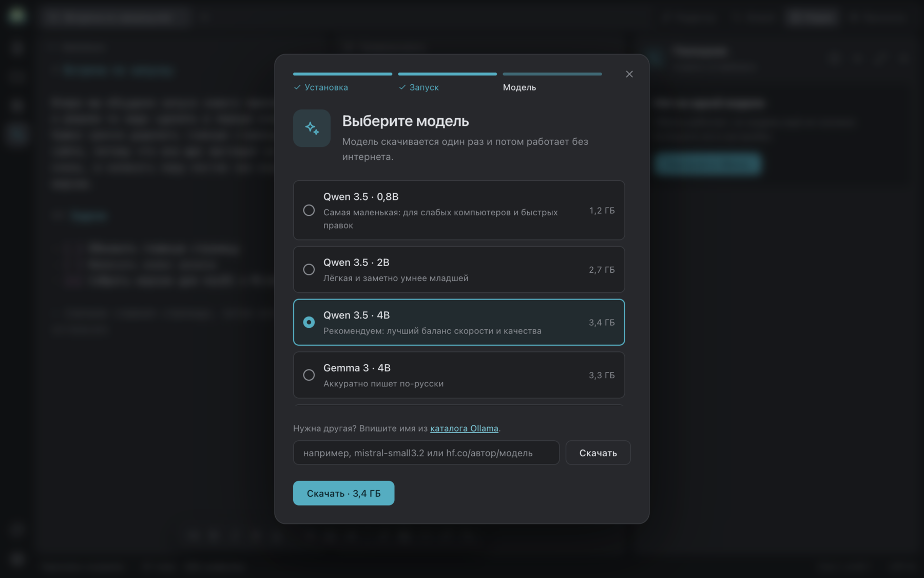Select the Qwen 3.5 · 0,8B radio button
924x578 pixels.
click(x=309, y=210)
